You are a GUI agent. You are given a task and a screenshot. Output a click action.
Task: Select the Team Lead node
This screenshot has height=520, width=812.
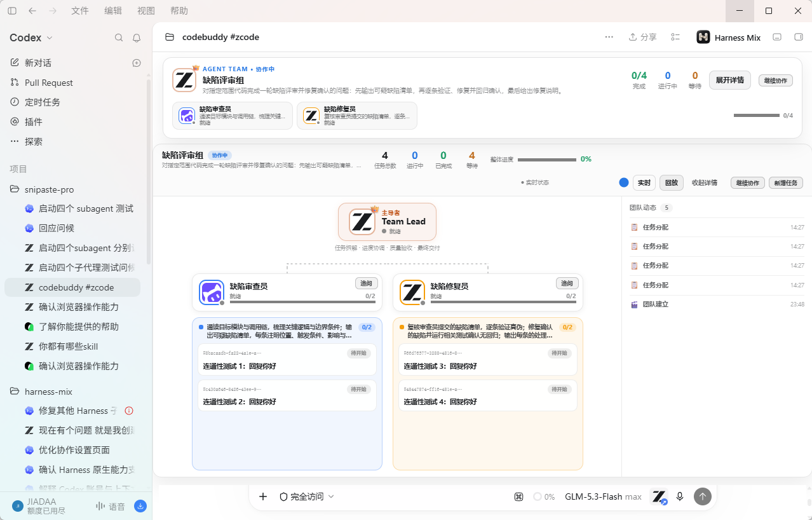(x=388, y=222)
